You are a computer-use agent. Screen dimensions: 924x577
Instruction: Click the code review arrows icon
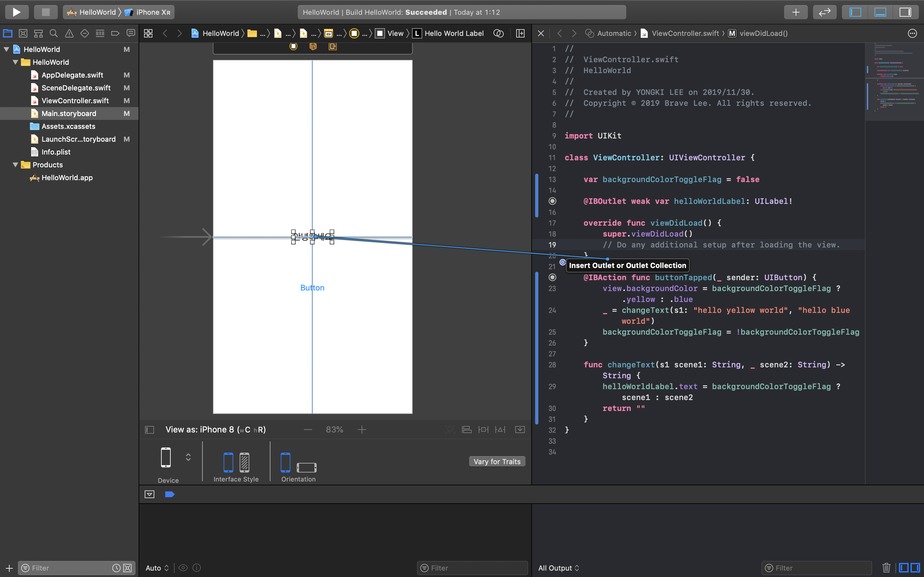pos(825,12)
